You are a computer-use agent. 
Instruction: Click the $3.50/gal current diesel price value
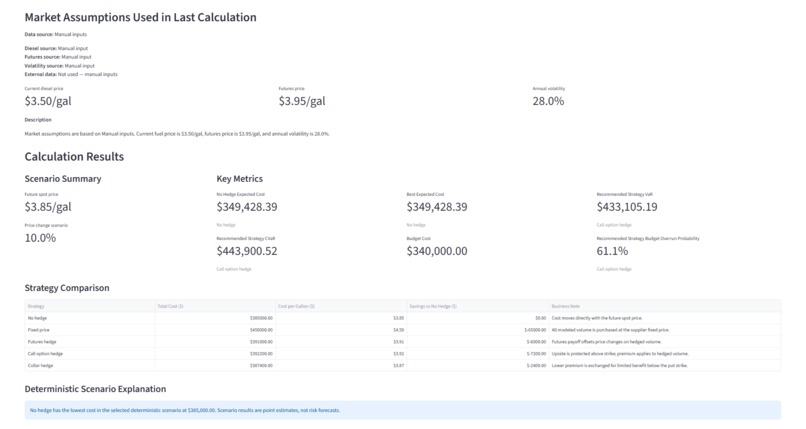coord(48,101)
